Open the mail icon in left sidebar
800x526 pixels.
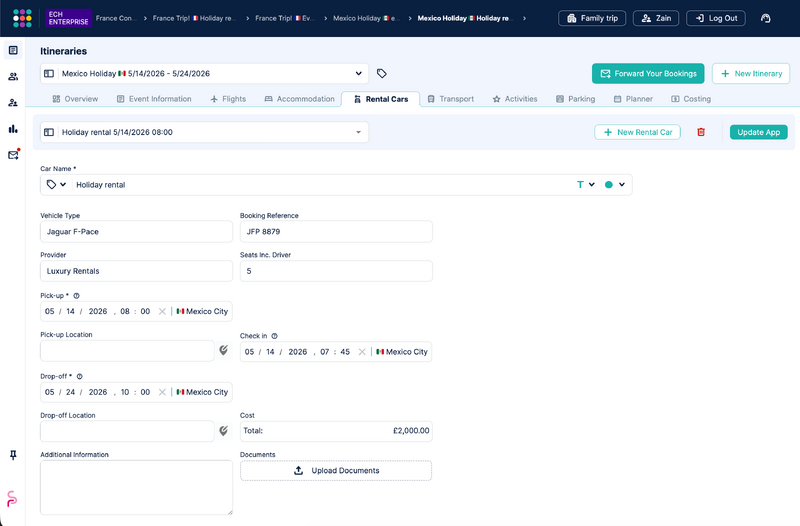click(x=13, y=155)
